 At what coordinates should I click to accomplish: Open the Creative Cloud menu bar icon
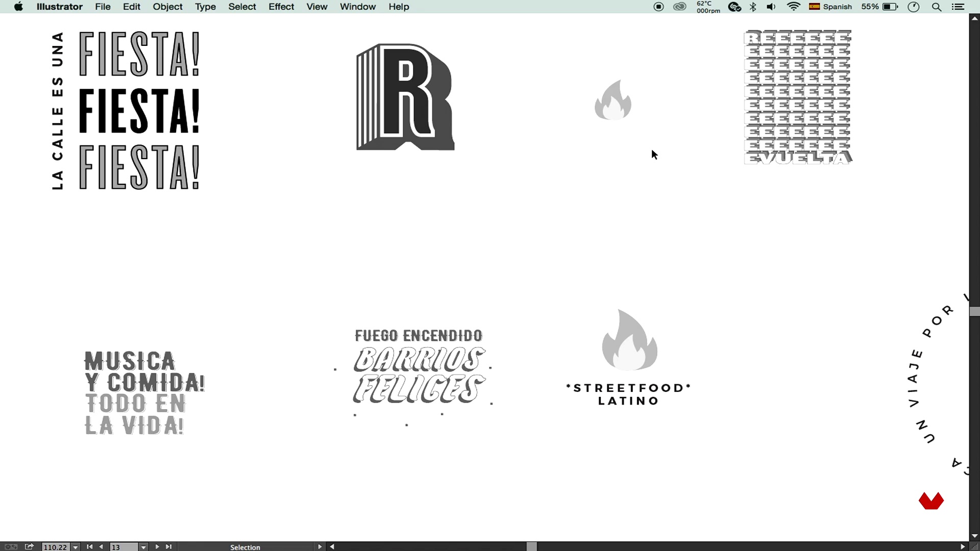tap(680, 7)
